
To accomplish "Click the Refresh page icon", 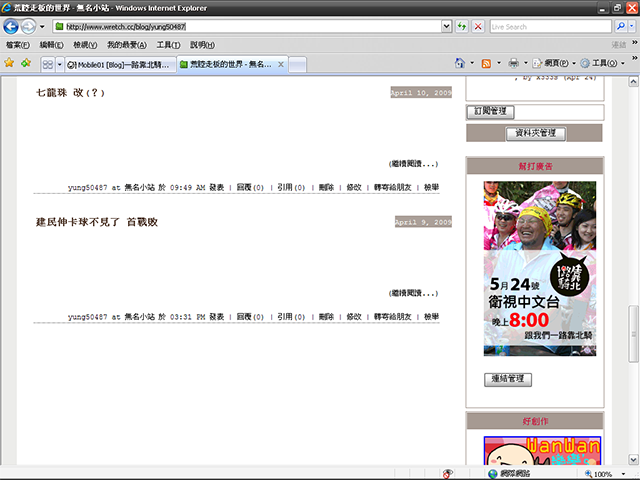I will click(462, 27).
